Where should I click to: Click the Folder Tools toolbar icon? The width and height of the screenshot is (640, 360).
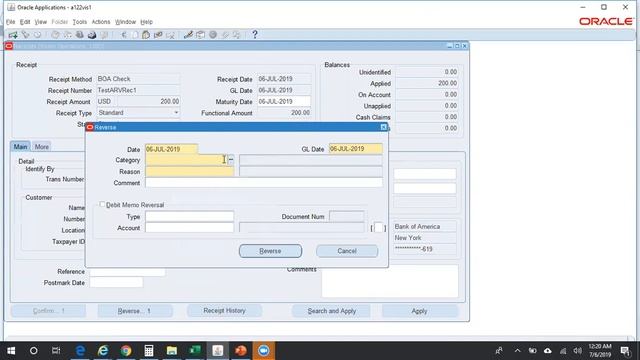tap(237, 35)
